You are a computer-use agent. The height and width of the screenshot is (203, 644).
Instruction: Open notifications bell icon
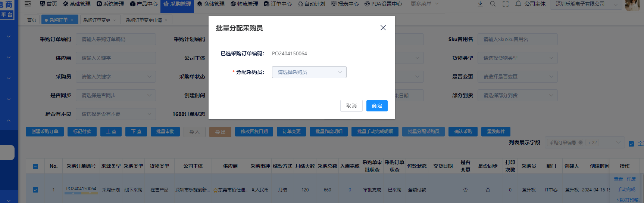pos(518,4)
